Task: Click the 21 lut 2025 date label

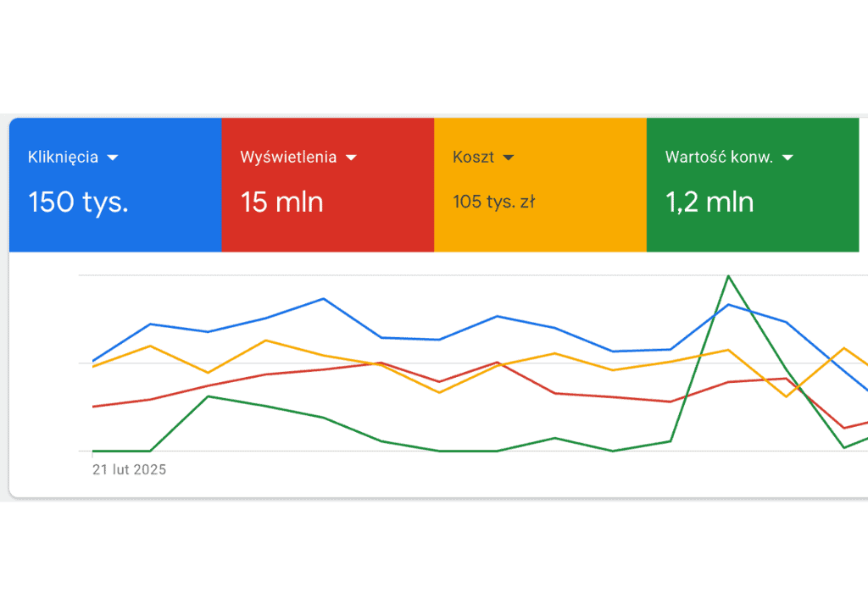Action: tap(129, 469)
